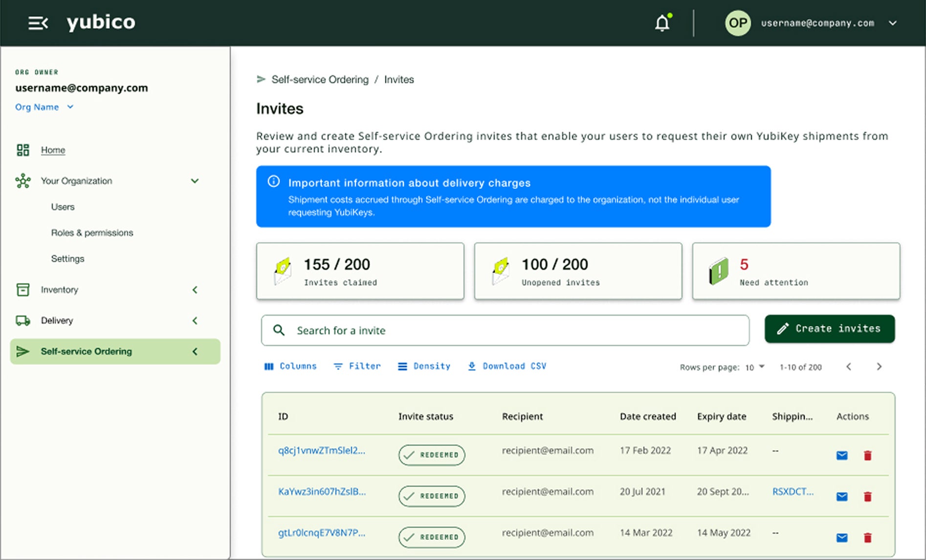Screen dimensions: 926x560
Task: Open notifications with the bell icon
Action: 662,23
